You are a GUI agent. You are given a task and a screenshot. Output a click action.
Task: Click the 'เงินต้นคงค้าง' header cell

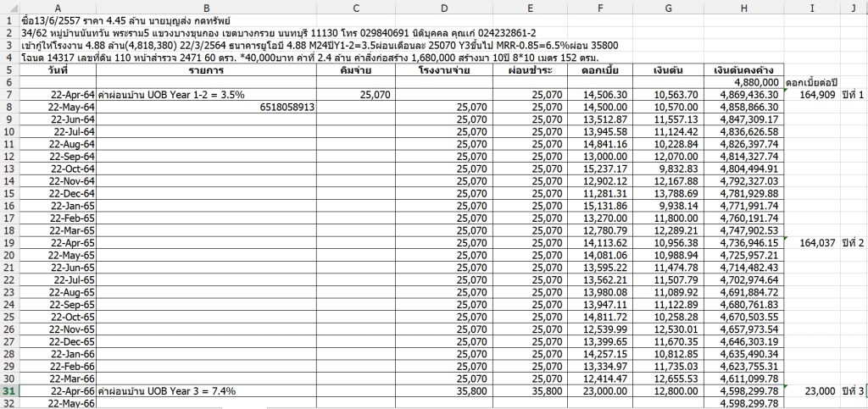[x=743, y=69]
